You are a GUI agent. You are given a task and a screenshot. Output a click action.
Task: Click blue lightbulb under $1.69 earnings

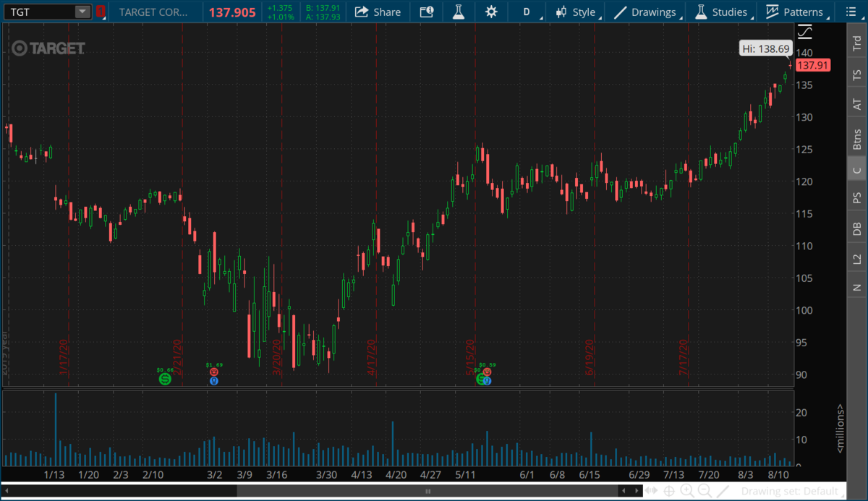[x=214, y=380]
